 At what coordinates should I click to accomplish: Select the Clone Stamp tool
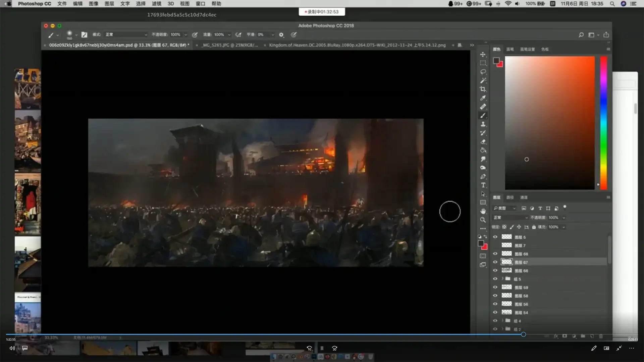483,124
